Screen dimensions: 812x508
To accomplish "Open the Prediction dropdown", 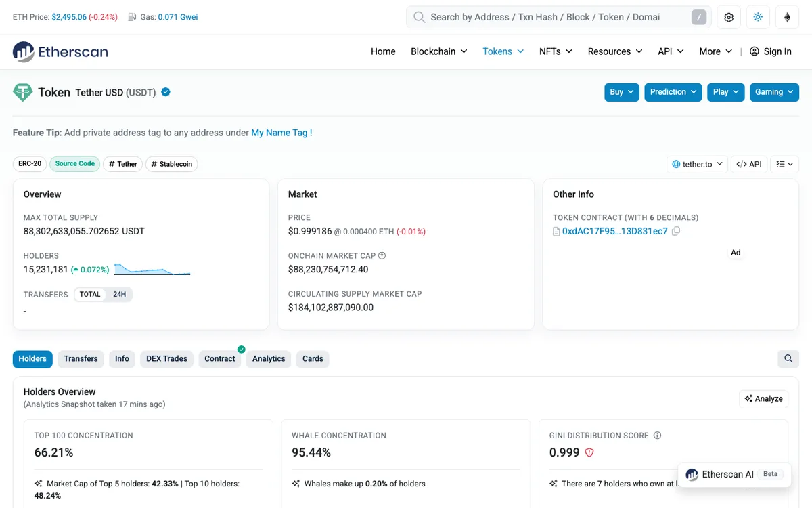I will pyautogui.click(x=673, y=92).
